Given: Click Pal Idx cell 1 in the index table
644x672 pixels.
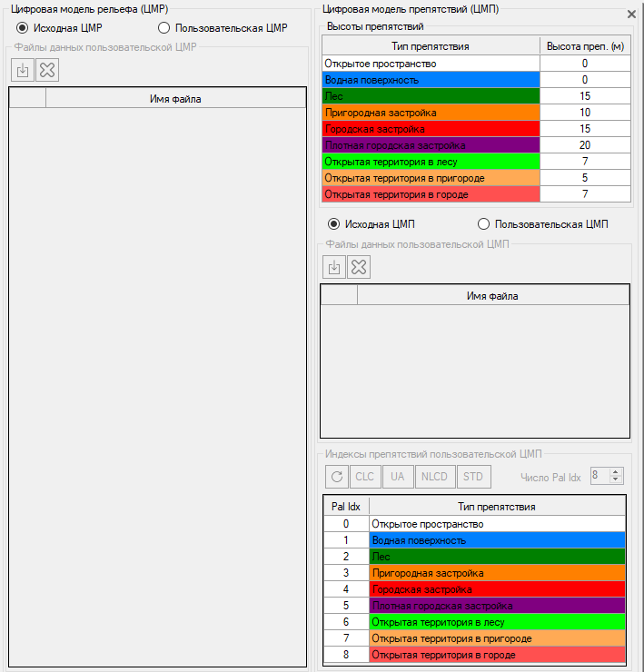Looking at the screenshot, I should click(x=346, y=540).
